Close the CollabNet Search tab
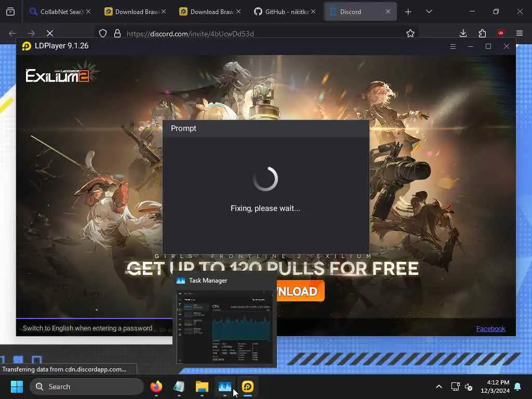This screenshot has width=532, height=399. [88, 11]
